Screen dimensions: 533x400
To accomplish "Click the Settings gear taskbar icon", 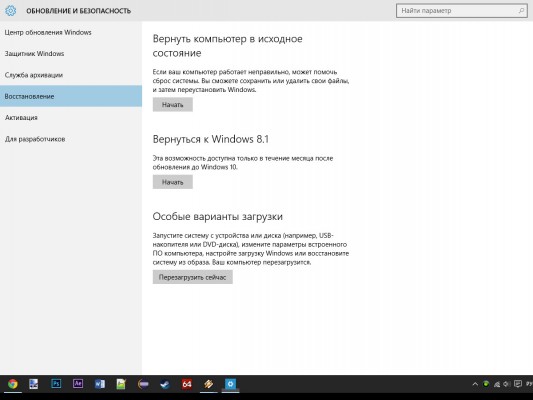I will click(x=230, y=384).
